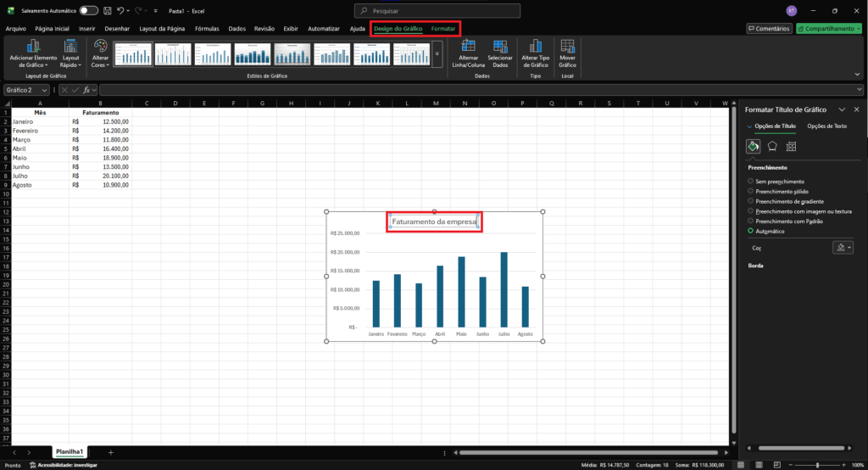Open Layout Rápido options
The height and width of the screenshot is (470, 868).
pyautogui.click(x=70, y=53)
